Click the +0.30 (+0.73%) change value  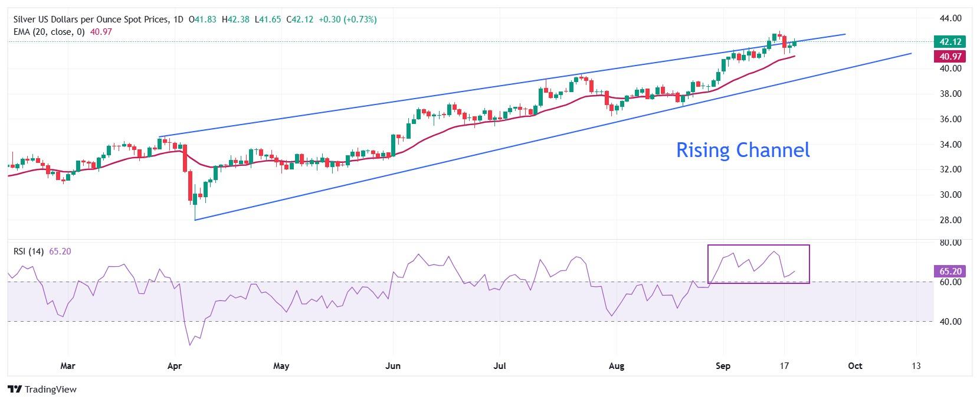point(348,19)
